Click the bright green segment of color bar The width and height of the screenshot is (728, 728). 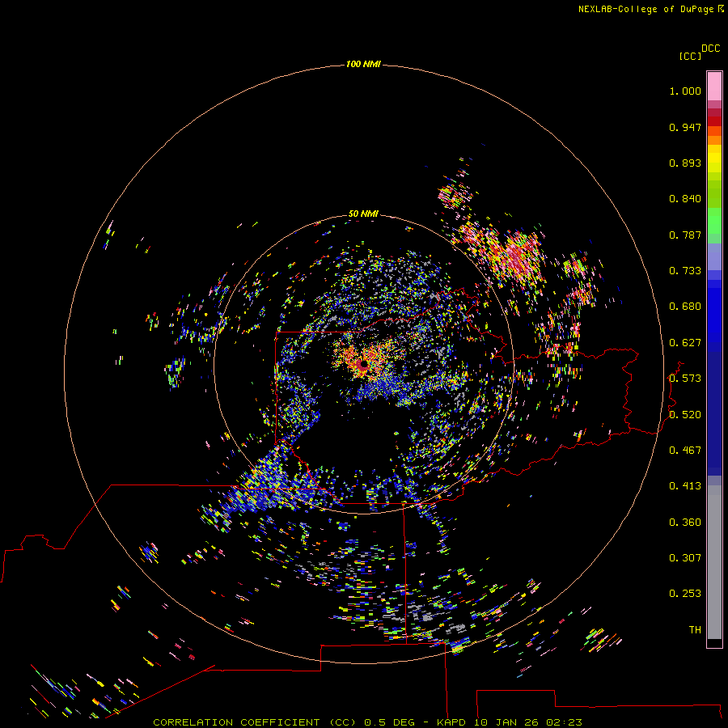(x=714, y=221)
